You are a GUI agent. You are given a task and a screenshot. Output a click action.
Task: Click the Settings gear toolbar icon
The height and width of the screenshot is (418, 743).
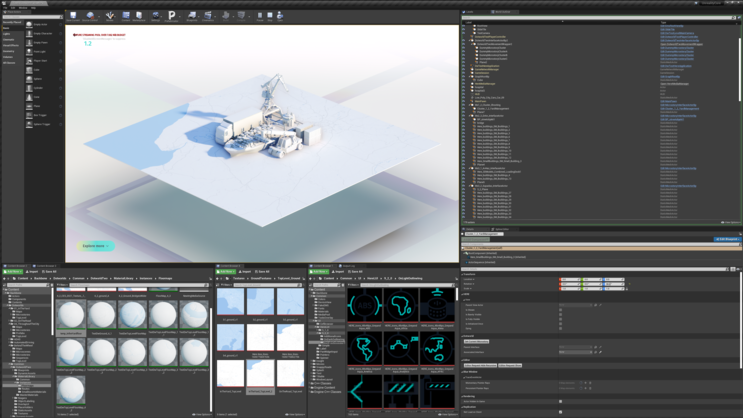155,16
